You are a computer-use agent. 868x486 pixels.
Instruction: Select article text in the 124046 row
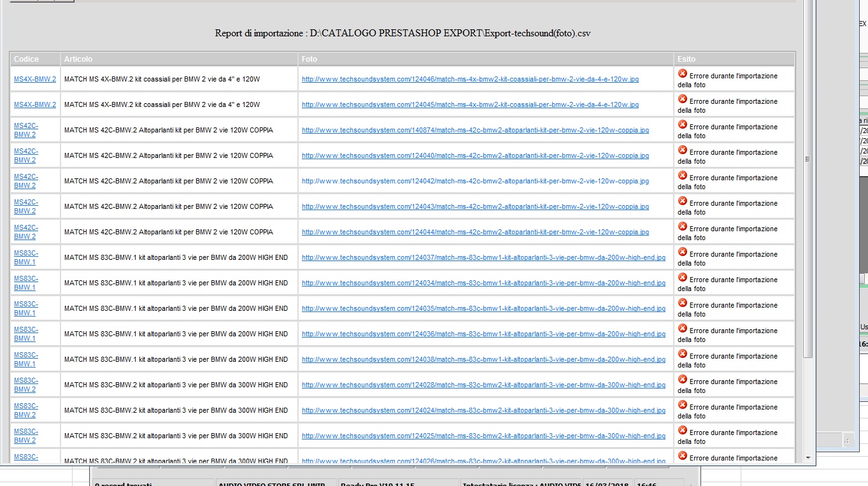pyautogui.click(x=162, y=80)
